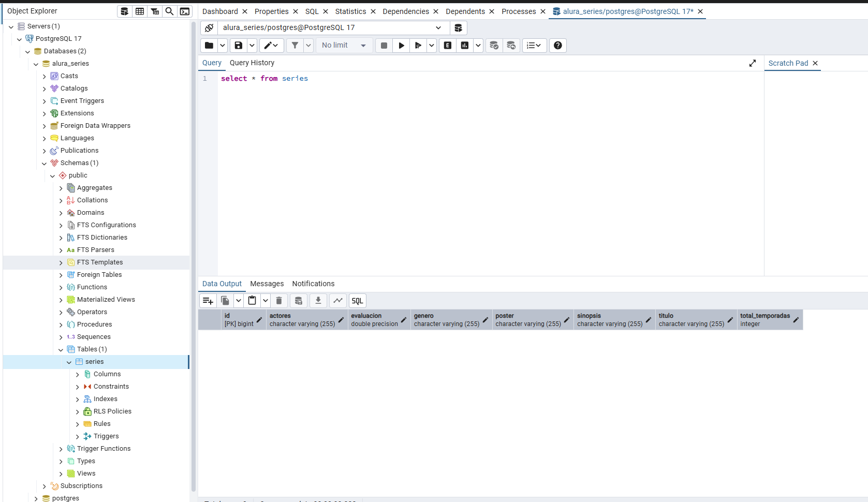Viewport: 868px width, 502px height.
Task: Run the query with the Execute play button
Action: pos(401,46)
